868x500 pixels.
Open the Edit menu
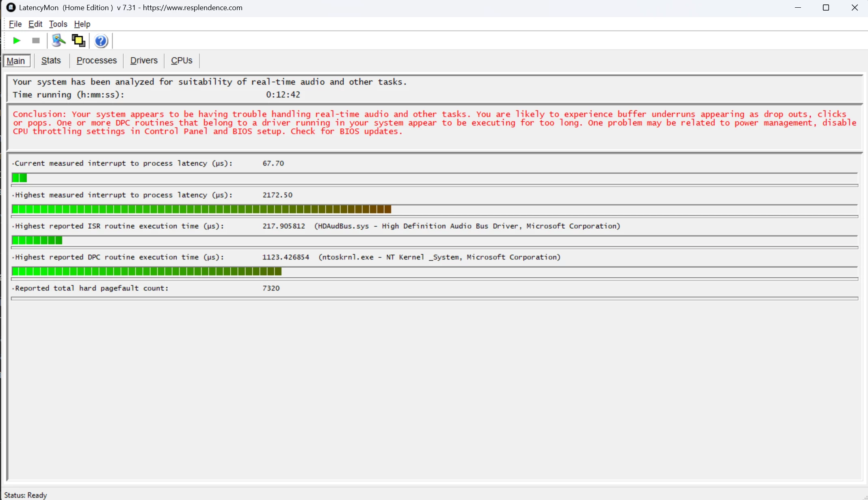click(35, 24)
